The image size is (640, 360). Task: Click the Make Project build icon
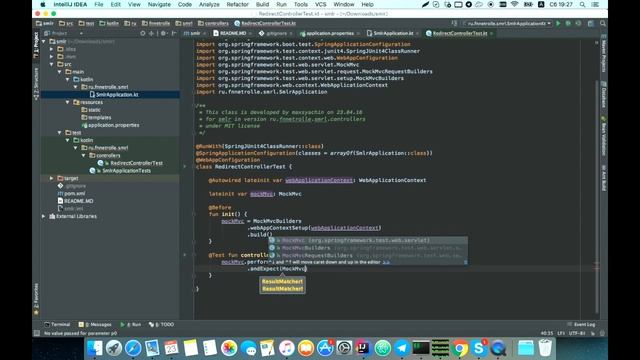point(454,24)
